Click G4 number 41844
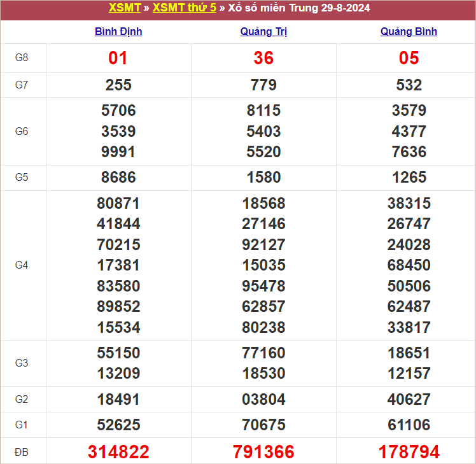476x464 pixels. 118,224
